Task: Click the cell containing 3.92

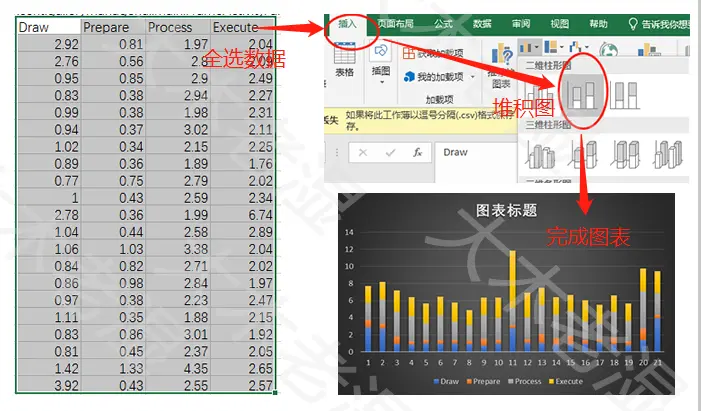Action: point(49,385)
